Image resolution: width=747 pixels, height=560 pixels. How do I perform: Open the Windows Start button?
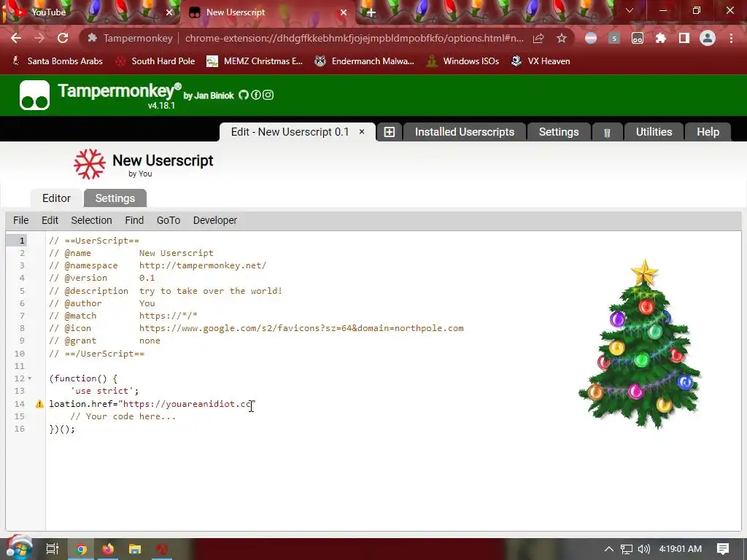pyautogui.click(x=19, y=548)
